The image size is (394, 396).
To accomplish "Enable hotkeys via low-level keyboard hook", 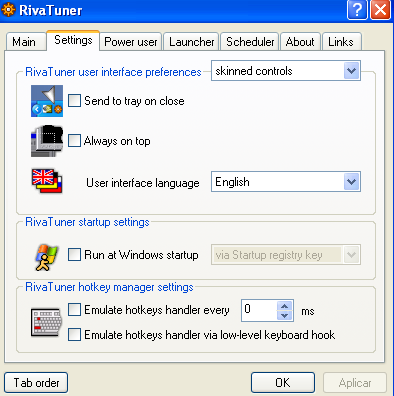I will (x=74, y=334).
